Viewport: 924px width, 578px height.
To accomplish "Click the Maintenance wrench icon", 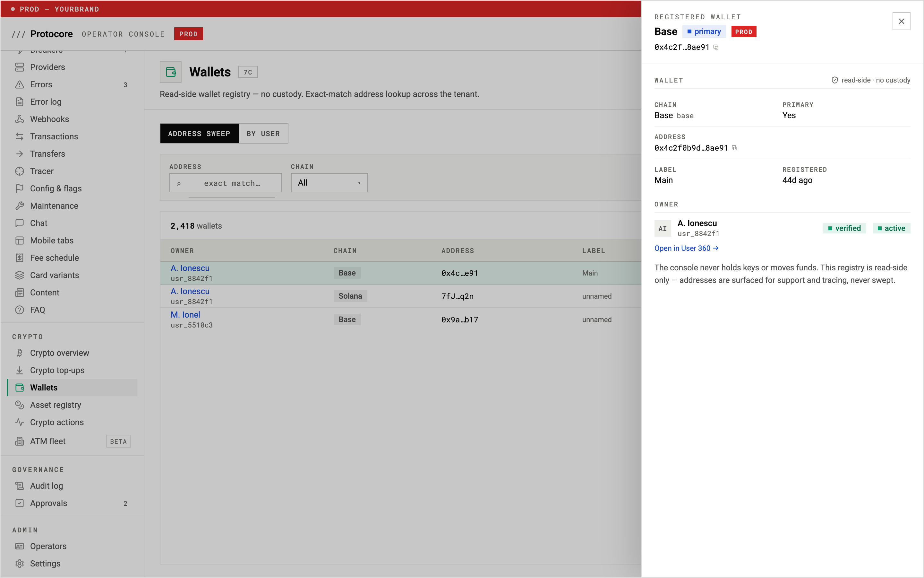I will [x=20, y=206].
